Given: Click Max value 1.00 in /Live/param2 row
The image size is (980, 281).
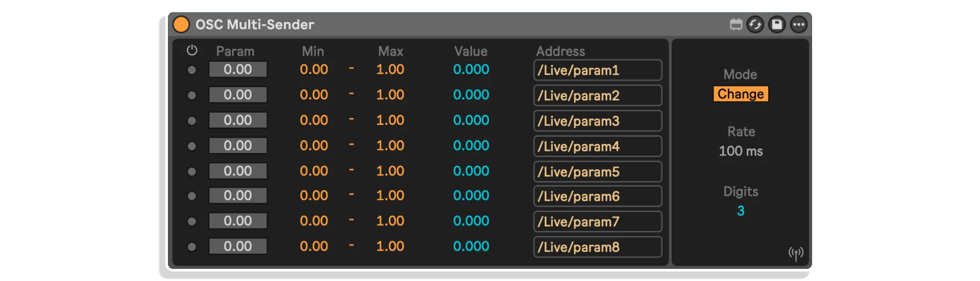Looking at the screenshot, I should (390, 95).
